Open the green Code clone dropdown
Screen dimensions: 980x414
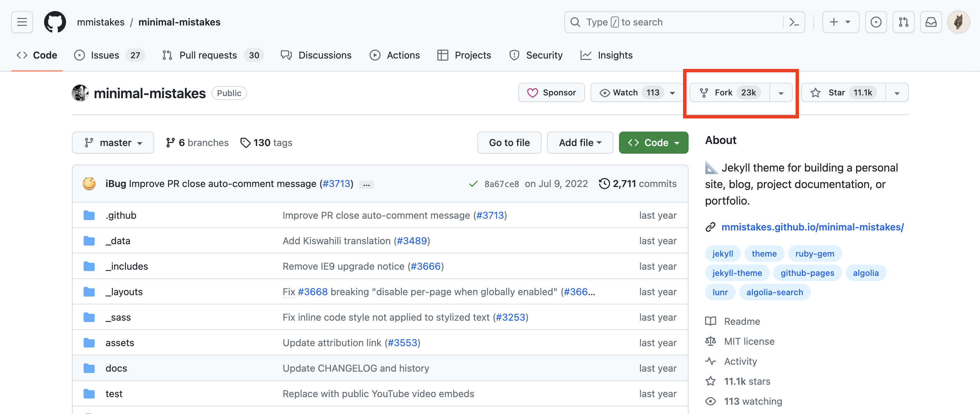coord(653,143)
